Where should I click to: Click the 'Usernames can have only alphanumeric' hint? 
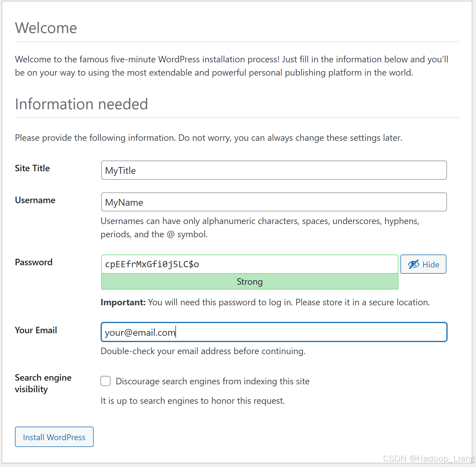coord(260,227)
